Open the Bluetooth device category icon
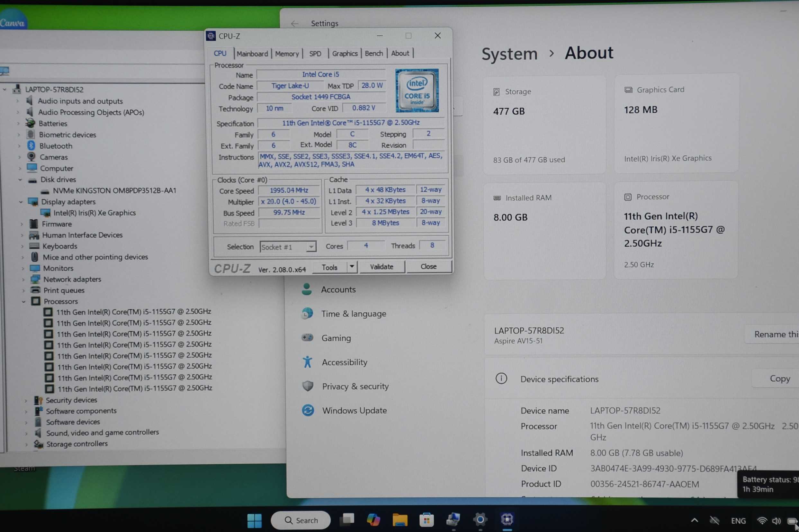This screenshot has width=799, height=532. 31,146
